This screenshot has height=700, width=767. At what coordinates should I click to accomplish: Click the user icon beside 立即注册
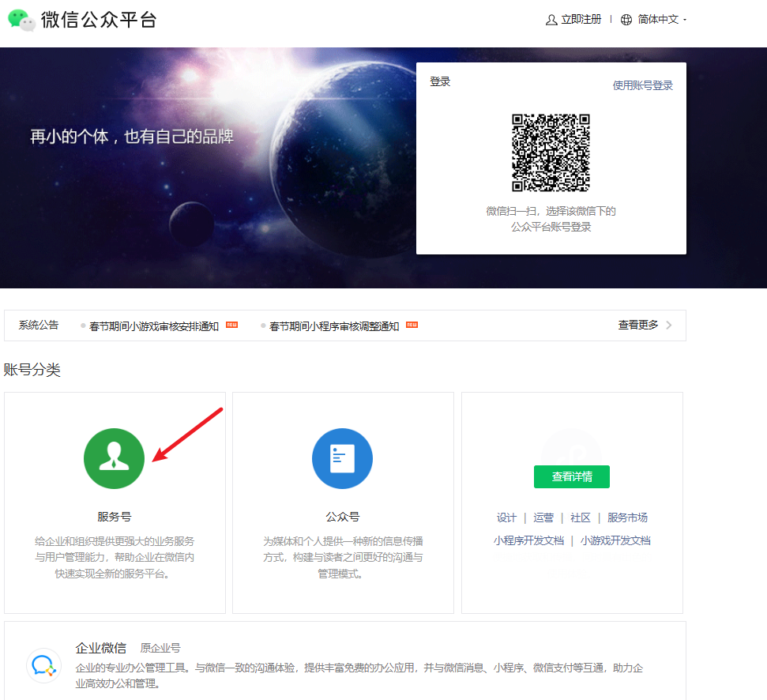(x=551, y=20)
